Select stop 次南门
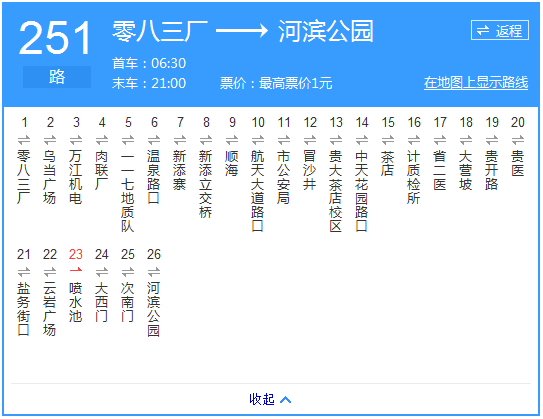 point(128,302)
